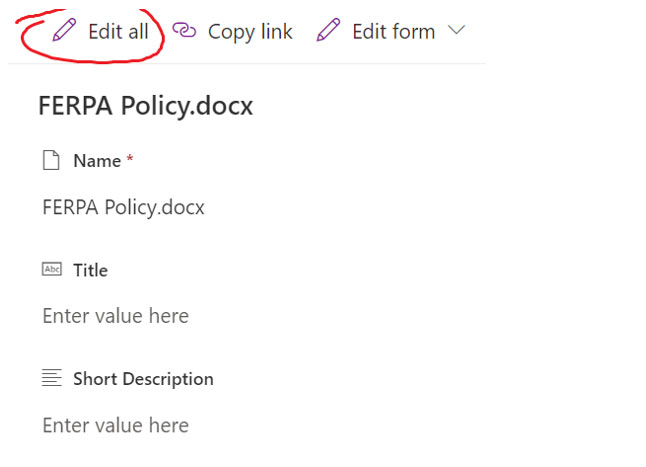Click the FERPA Policy.docx panel heading
Viewport: 646px width, 467px height.
145,106
